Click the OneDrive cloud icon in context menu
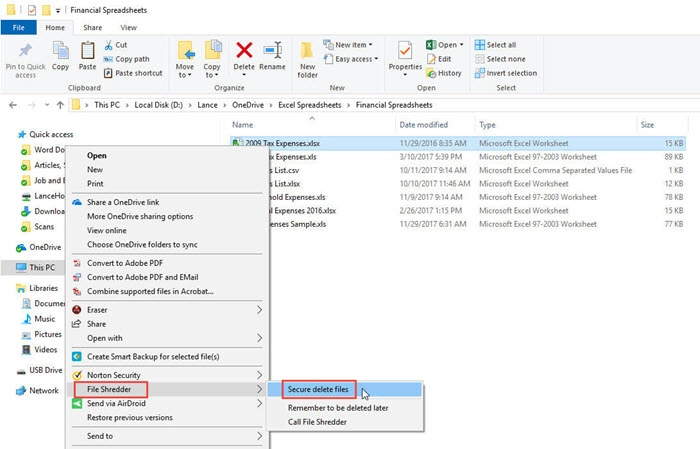700x449 pixels. (77, 202)
